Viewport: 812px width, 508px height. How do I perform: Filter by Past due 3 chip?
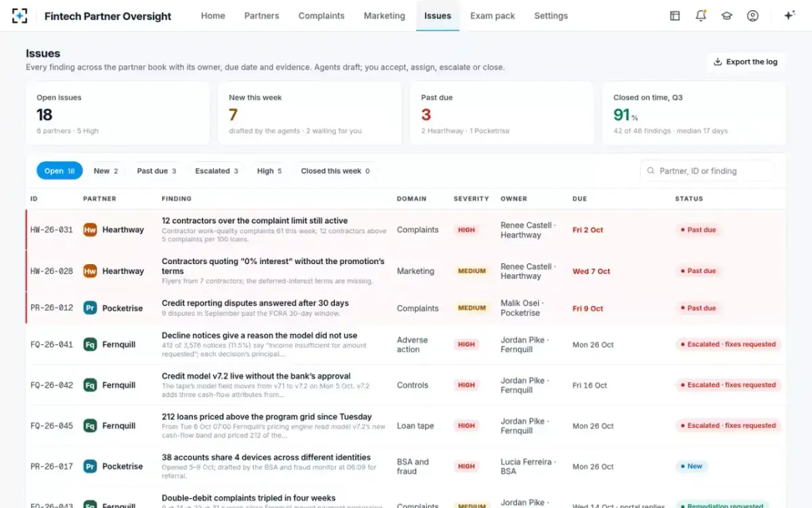pos(156,171)
